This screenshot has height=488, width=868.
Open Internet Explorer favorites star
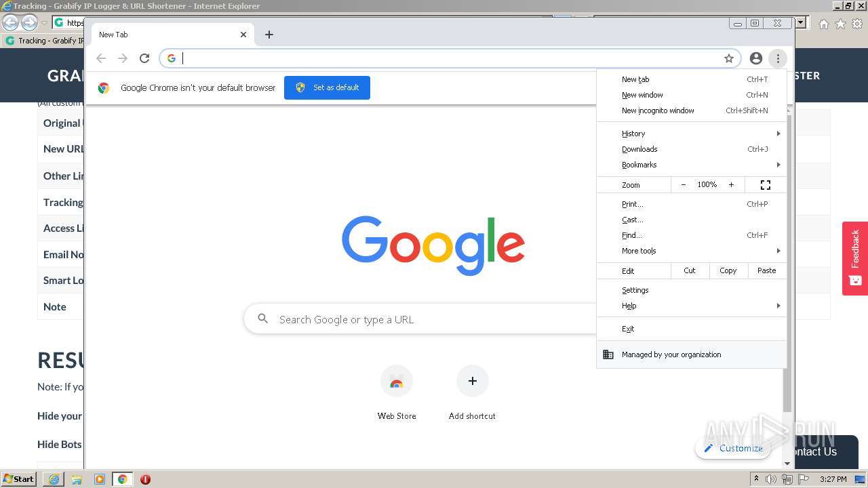pos(840,24)
